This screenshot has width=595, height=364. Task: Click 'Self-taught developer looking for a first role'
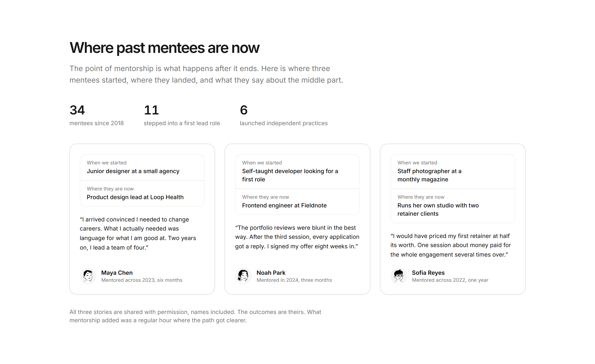click(x=290, y=175)
